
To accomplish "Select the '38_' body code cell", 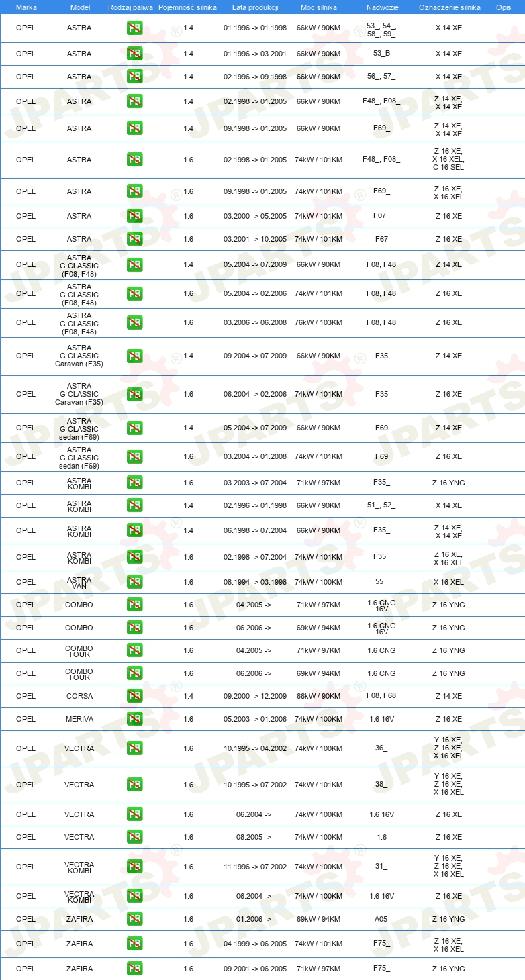I will tap(381, 785).
